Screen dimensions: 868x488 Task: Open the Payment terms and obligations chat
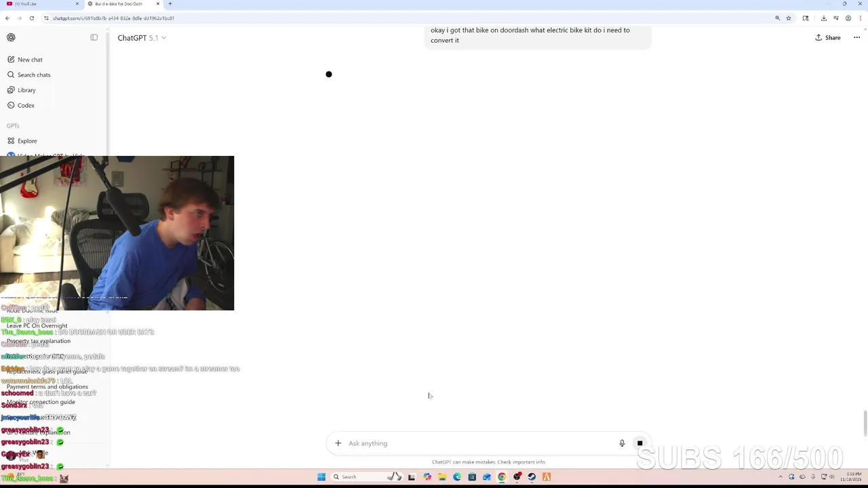tap(47, 387)
